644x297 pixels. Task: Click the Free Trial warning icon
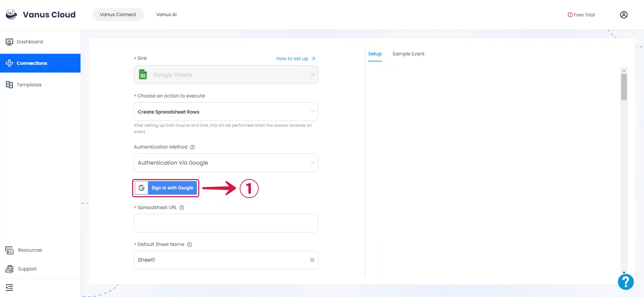pyautogui.click(x=570, y=15)
